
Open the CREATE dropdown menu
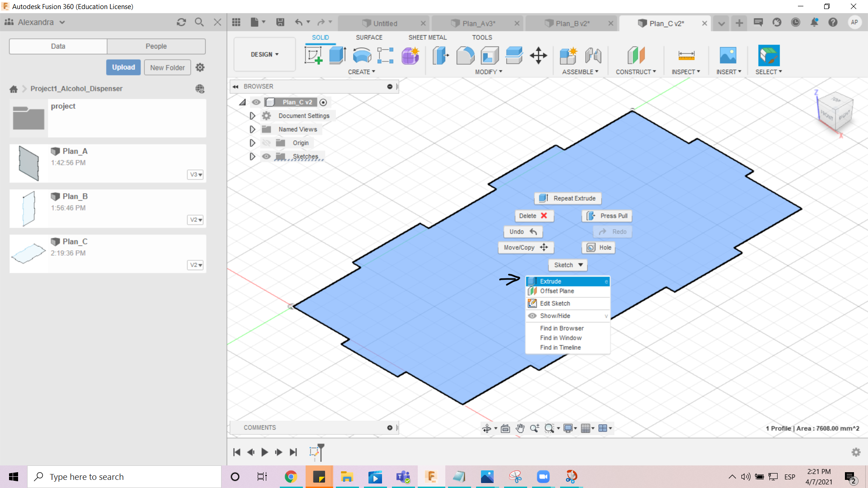coord(361,72)
